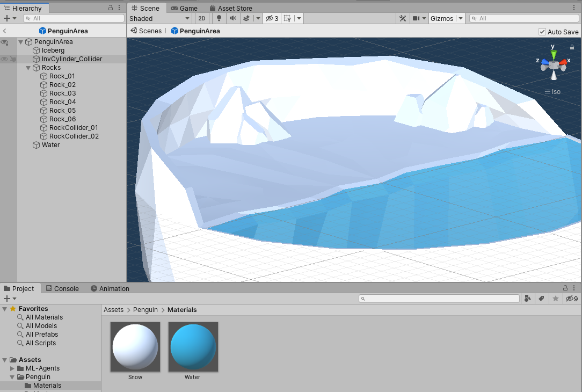Click Search by Type icon in Project panel
Screen dimensions: 582x392
click(528, 299)
